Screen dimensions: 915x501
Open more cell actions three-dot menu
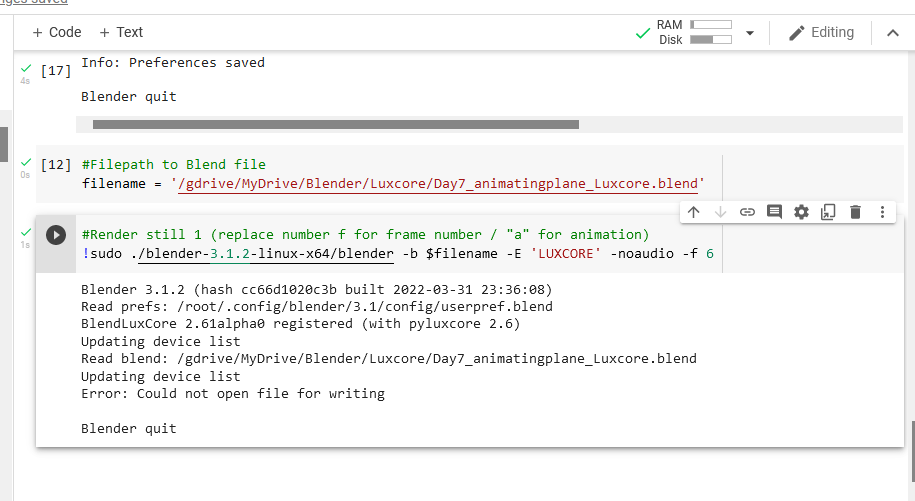882,212
